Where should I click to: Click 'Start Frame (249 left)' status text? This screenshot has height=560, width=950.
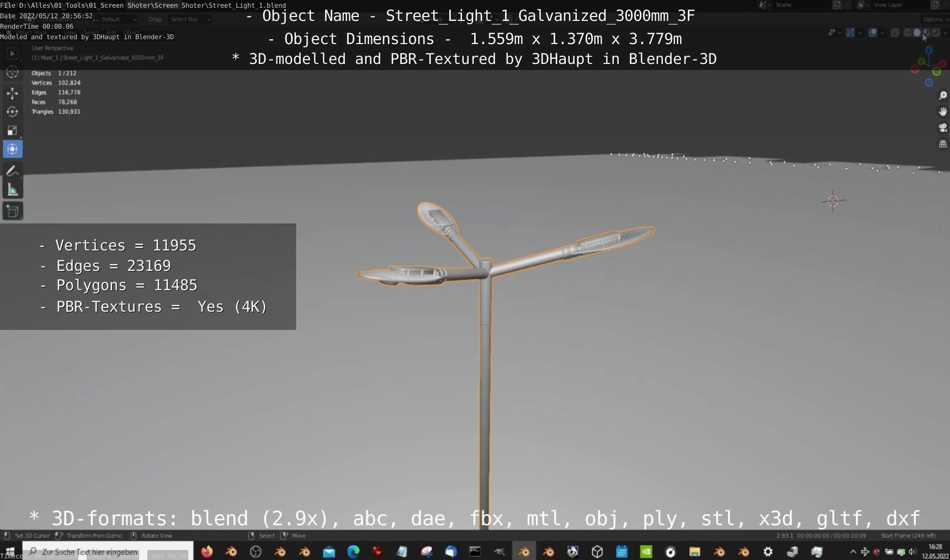(x=909, y=536)
